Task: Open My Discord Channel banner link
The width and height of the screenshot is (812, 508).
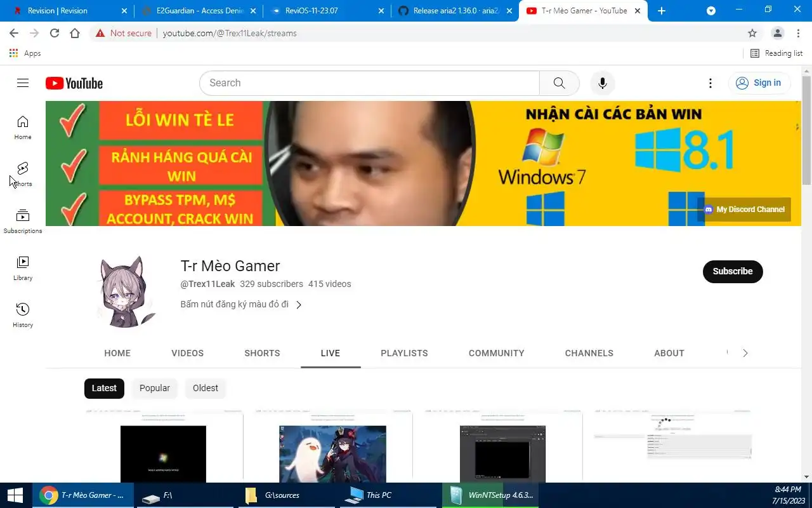Action: tap(744, 210)
